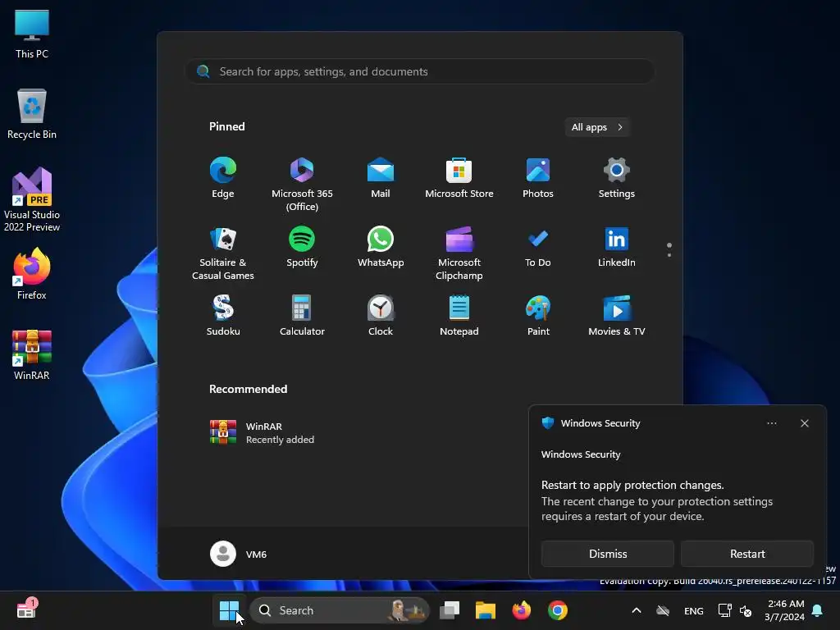Click the ENG language indicator
The image size is (840, 630).
click(x=693, y=610)
